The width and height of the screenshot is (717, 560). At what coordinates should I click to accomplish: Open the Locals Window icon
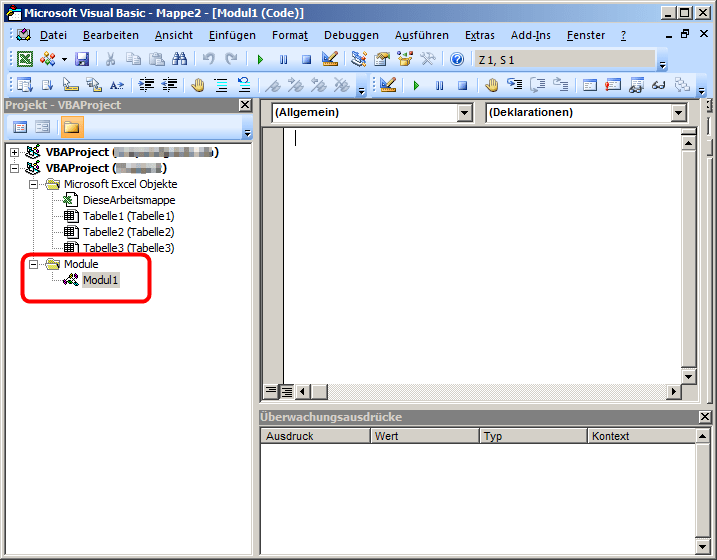(590, 85)
